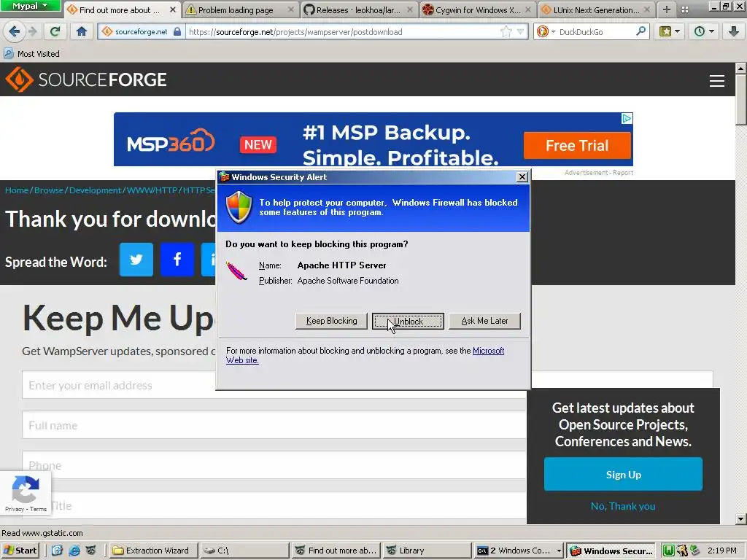This screenshot has width=747, height=560.
Task: Share on Facebook icon
Action: coord(177,260)
